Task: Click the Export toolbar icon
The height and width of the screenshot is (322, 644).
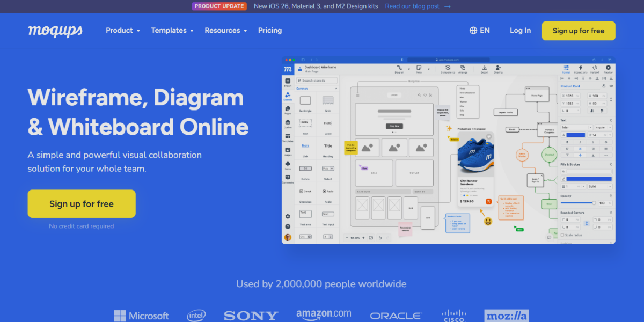Action: 484,69
